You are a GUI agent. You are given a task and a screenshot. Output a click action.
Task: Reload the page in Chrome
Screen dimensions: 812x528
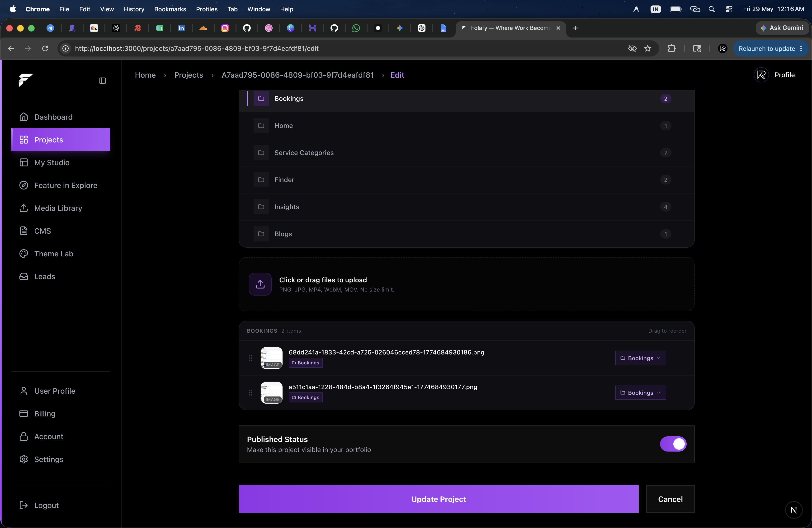45,49
